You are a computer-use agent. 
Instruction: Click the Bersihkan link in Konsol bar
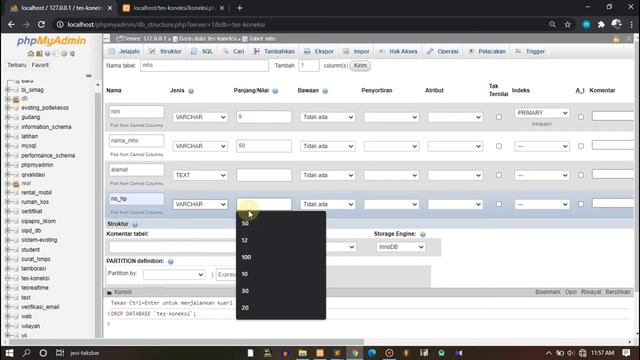pyautogui.click(x=618, y=292)
